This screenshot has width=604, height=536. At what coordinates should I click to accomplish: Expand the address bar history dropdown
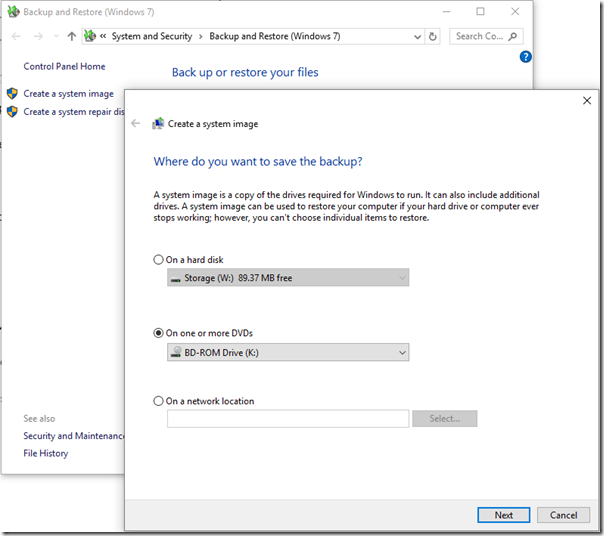point(417,37)
